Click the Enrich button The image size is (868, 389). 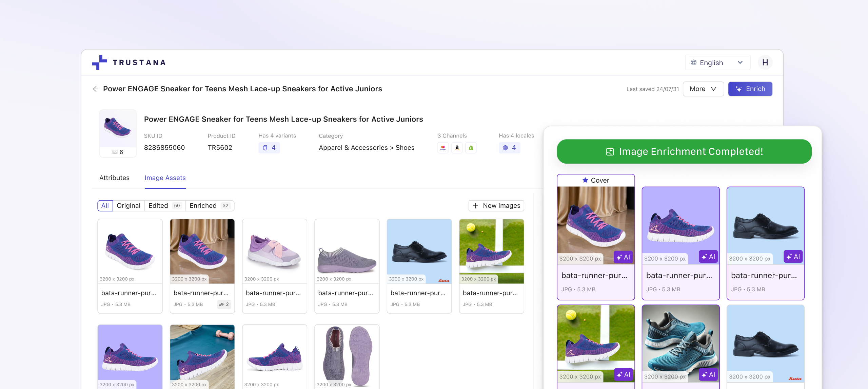750,89
